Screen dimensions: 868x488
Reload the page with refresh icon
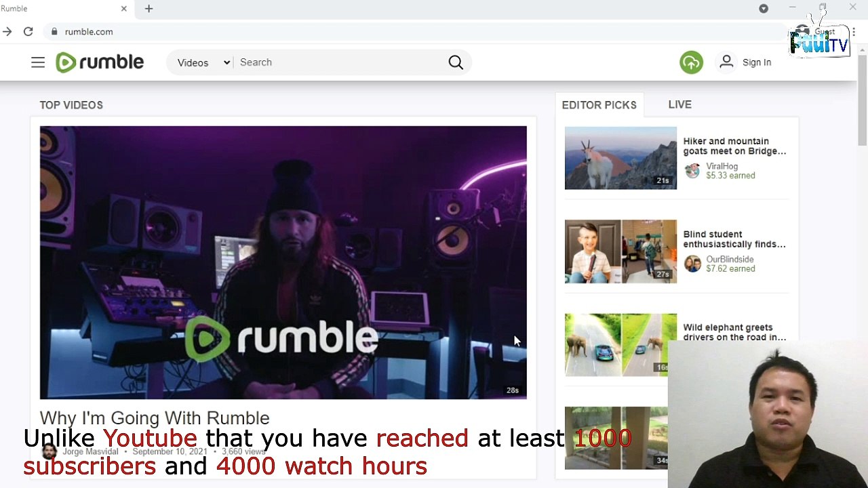(28, 31)
